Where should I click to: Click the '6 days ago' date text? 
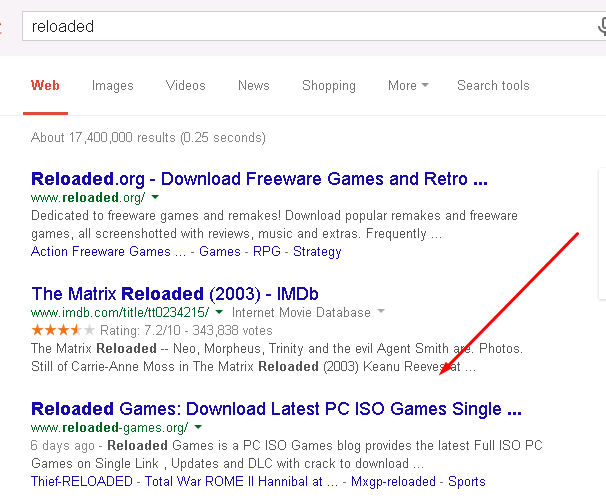click(63, 446)
